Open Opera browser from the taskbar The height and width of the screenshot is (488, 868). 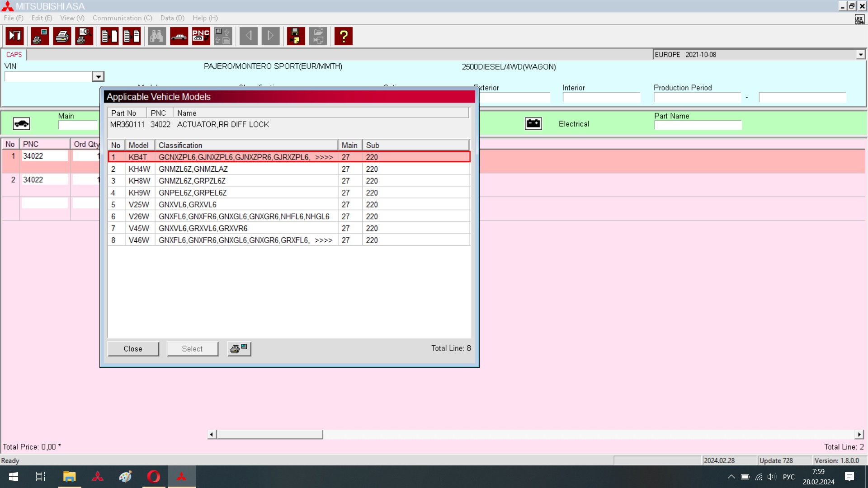click(154, 477)
